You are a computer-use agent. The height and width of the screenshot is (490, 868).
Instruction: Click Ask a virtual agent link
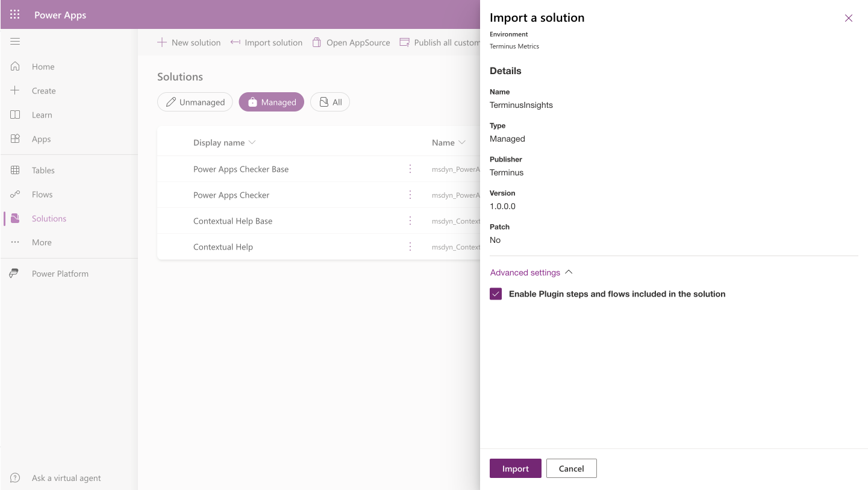tap(66, 478)
